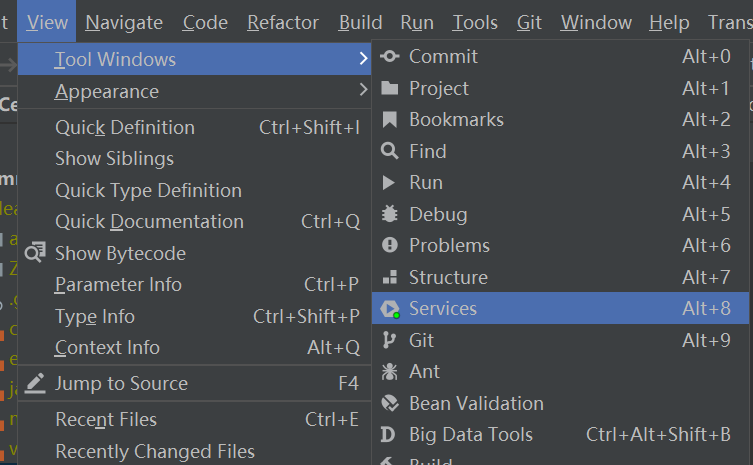753x465 pixels.
Task: Choose Recent Files from View menu
Action: click(105, 420)
